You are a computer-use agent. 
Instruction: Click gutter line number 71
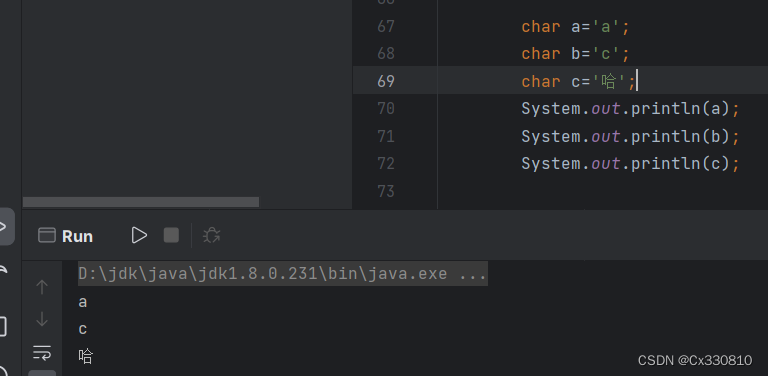coord(386,136)
